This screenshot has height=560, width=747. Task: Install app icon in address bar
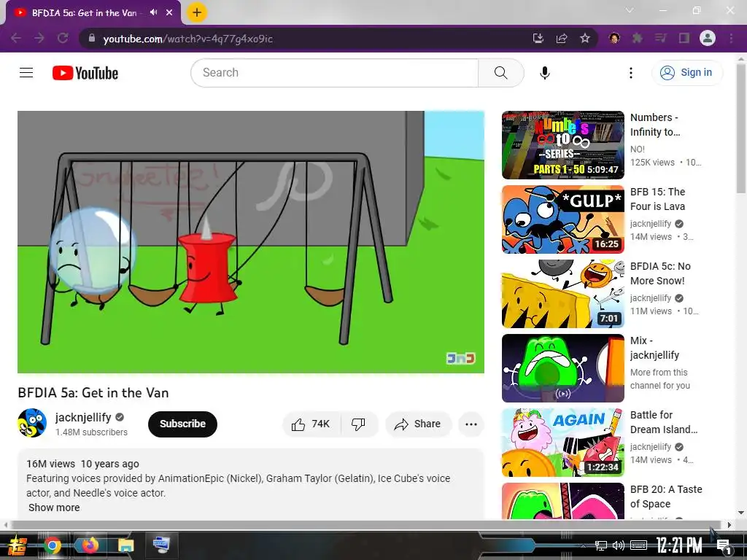(x=538, y=38)
